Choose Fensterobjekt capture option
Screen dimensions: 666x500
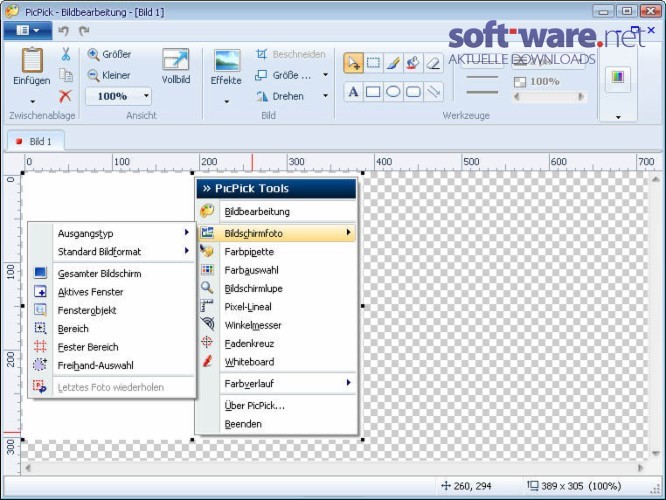(x=112, y=311)
